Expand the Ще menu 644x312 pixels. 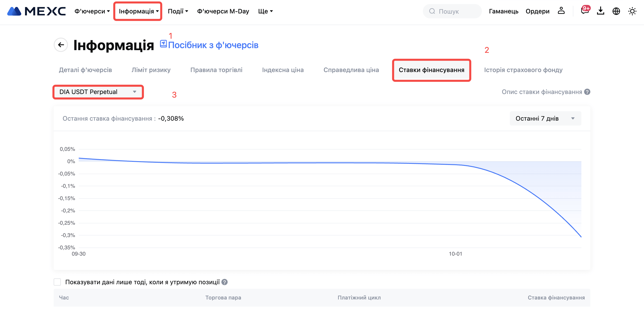pyautogui.click(x=265, y=11)
